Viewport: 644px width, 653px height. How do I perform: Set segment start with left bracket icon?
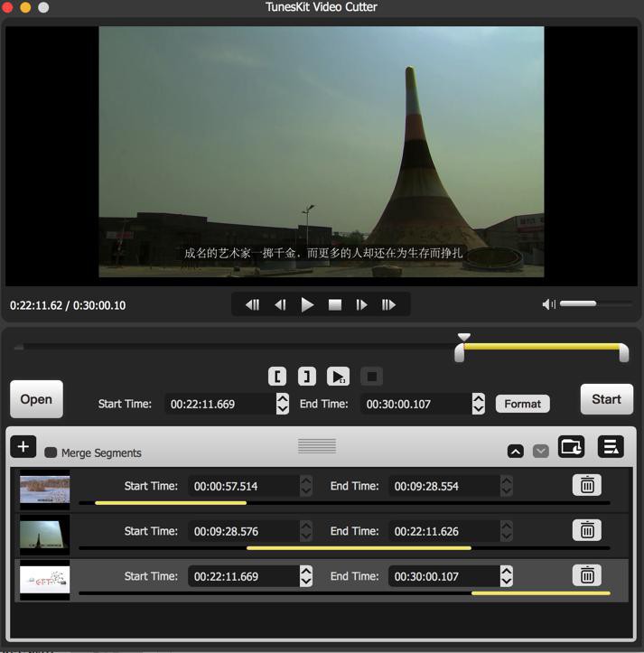coord(277,377)
